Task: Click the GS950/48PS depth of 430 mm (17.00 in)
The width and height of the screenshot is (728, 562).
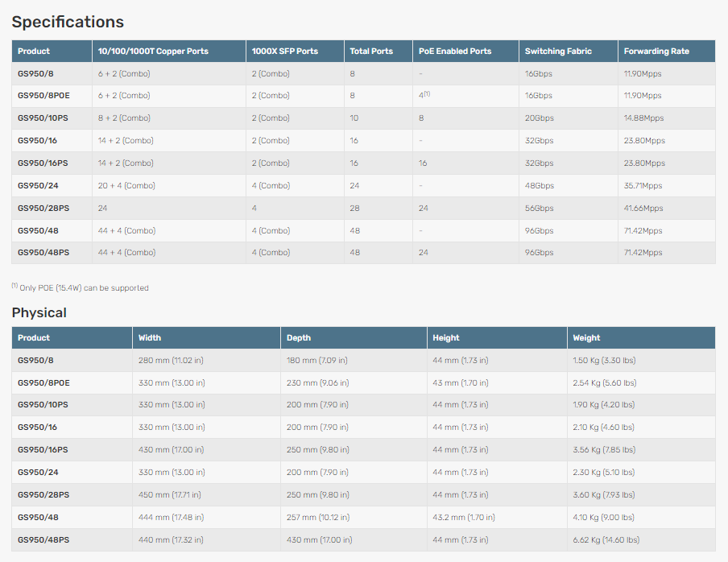Action: pyautogui.click(x=320, y=539)
